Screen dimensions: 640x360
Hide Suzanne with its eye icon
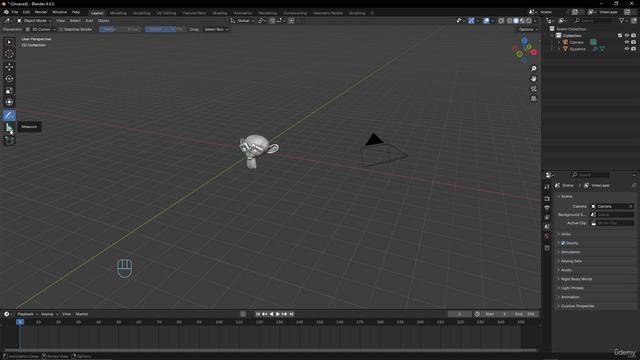627,49
